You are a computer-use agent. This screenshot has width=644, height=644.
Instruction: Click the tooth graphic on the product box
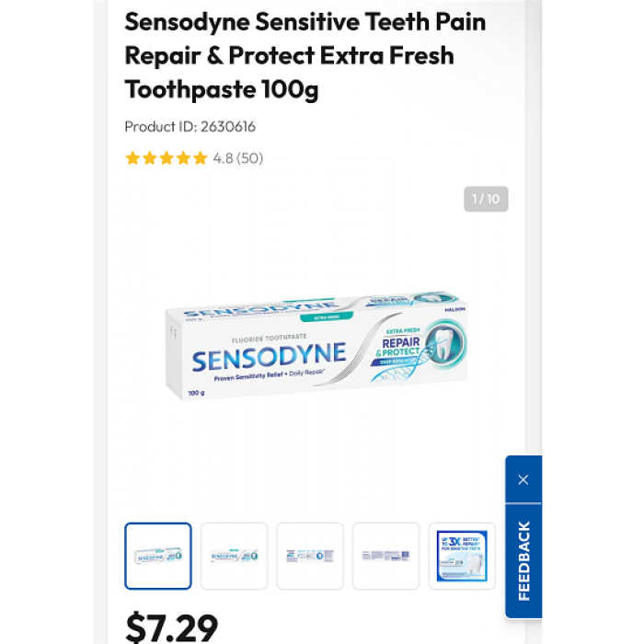[442, 344]
